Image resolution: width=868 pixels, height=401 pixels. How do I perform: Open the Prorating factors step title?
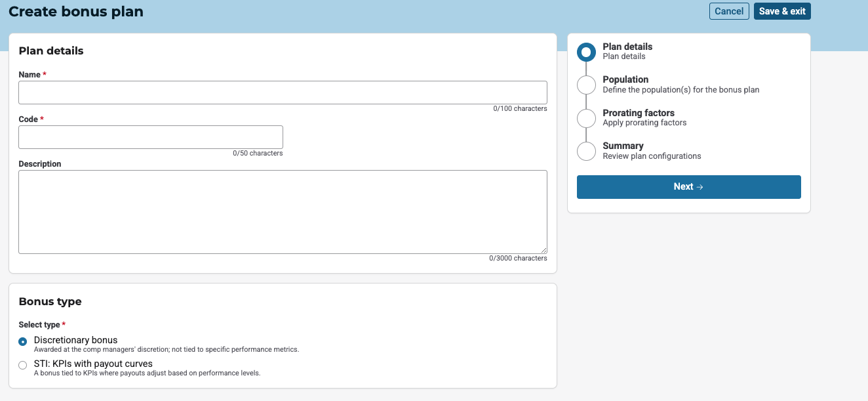(639, 113)
